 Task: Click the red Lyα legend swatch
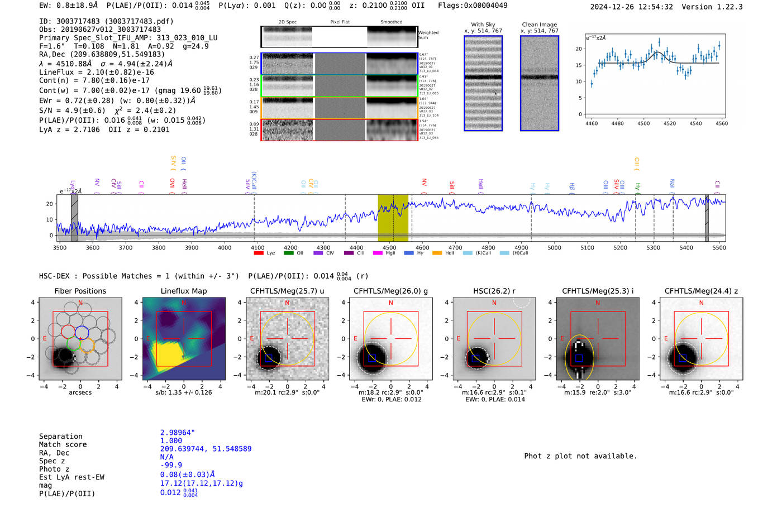pos(258,253)
